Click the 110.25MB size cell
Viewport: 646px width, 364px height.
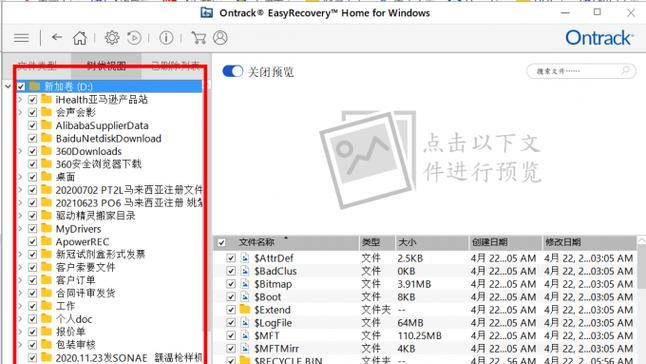pos(419,336)
